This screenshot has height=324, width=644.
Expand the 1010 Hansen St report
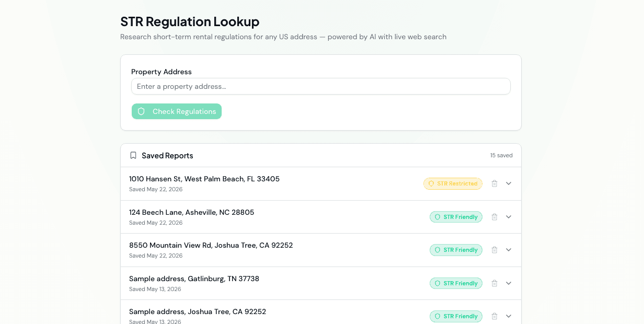click(509, 183)
